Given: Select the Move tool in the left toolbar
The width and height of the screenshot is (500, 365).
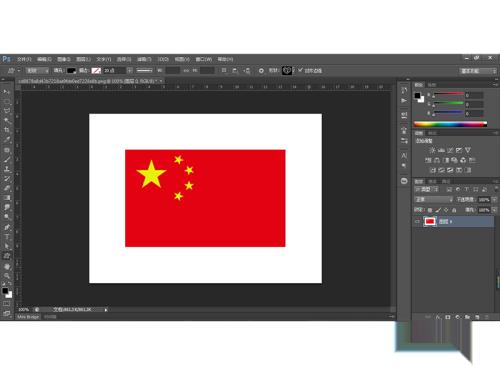Looking at the screenshot, I should (7, 91).
